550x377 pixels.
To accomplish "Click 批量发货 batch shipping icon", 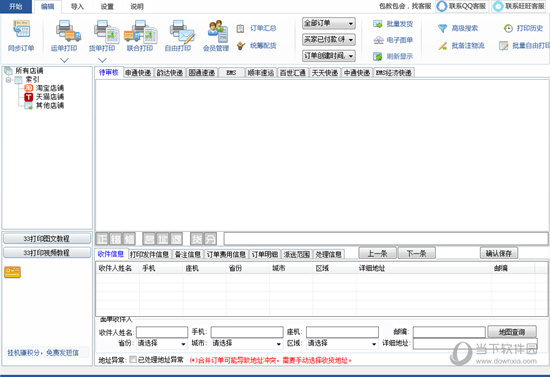I will point(377,24).
